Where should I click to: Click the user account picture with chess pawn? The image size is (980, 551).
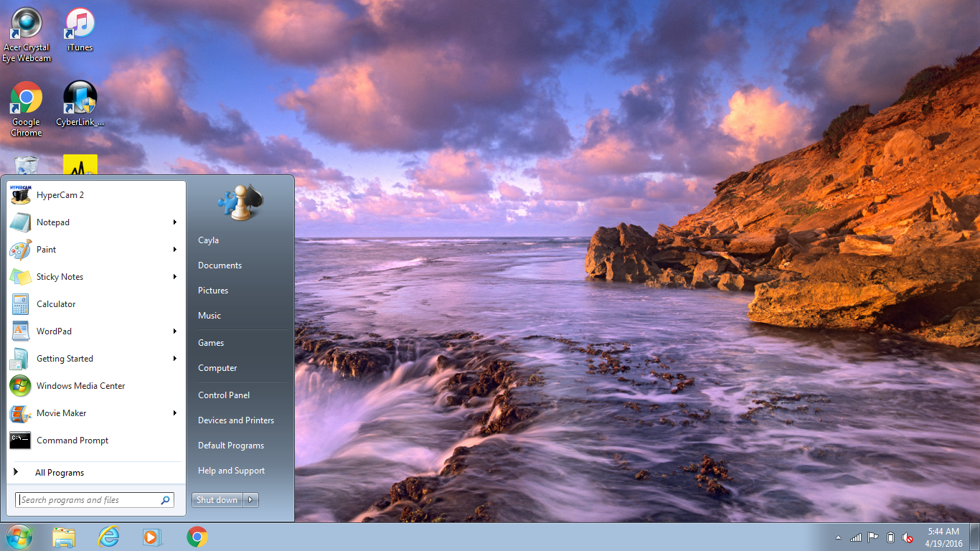(241, 203)
